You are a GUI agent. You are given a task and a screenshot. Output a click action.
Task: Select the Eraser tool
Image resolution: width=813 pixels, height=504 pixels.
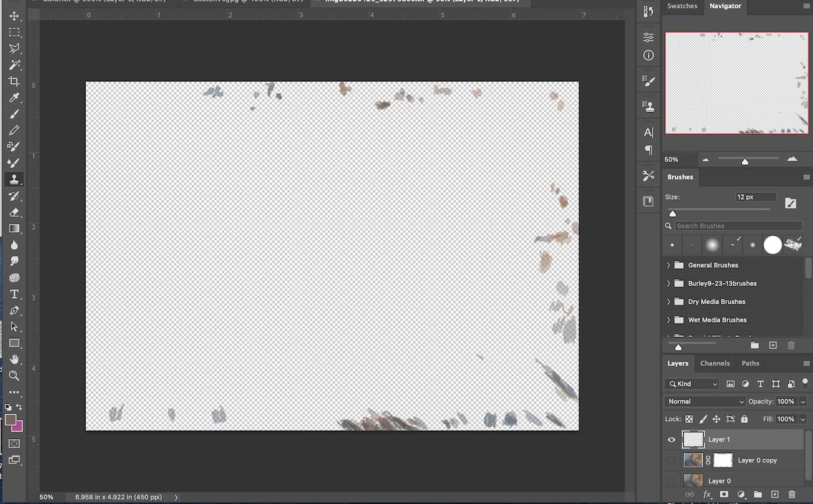click(14, 212)
